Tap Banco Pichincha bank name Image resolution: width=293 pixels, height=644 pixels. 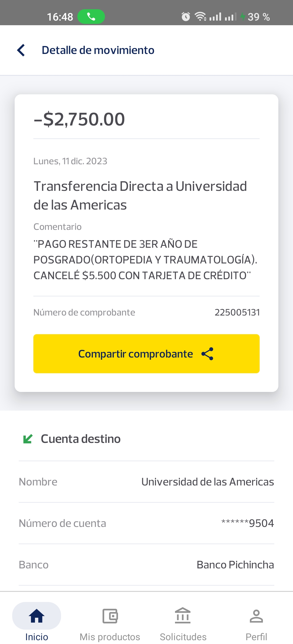click(x=235, y=565)
